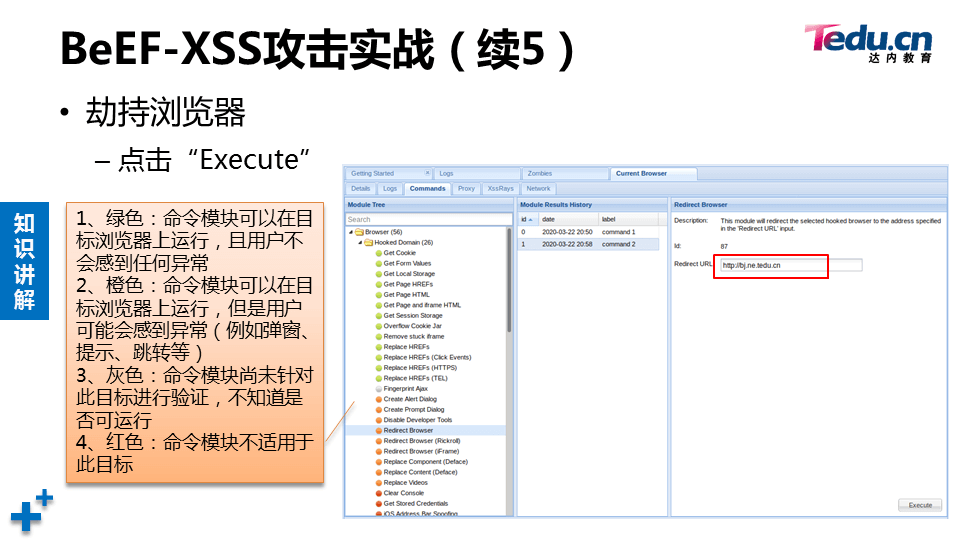Collapse the Hooked Domain (26) node

coord(360,242)
